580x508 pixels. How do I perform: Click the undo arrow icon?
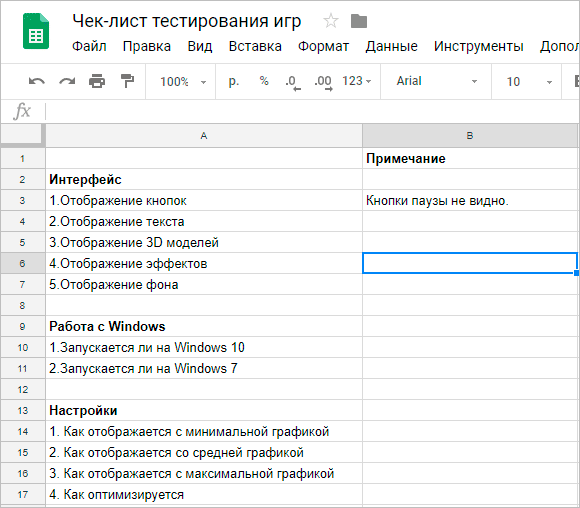tap(37, 81)
